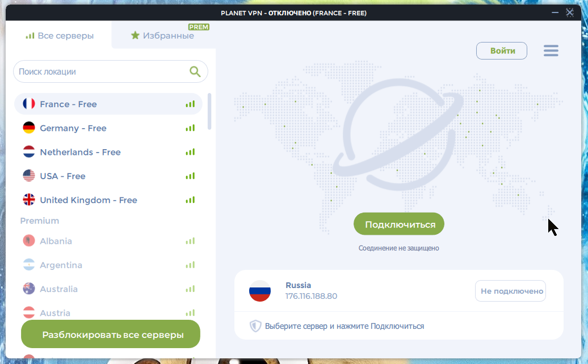Viewport: 588px width, 364px height.
Task: Click the server list scrollbar
Action: pyautogui.click(x=209, y=112)
